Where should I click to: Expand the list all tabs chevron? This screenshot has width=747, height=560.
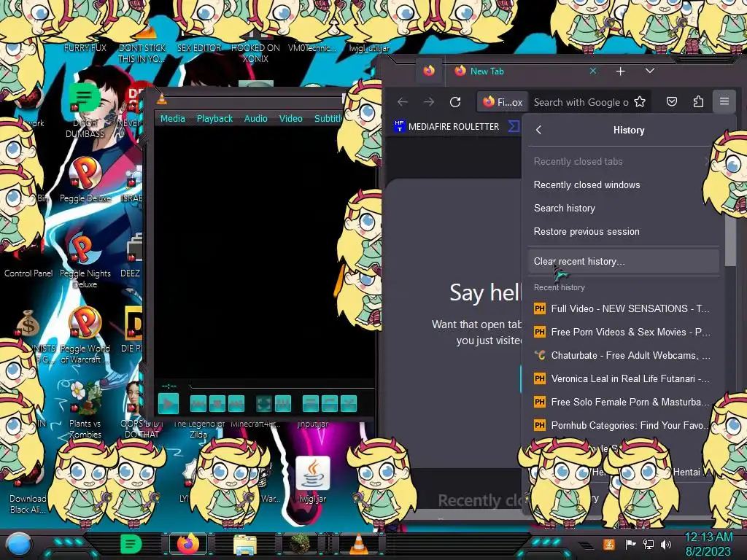[650, 71]
